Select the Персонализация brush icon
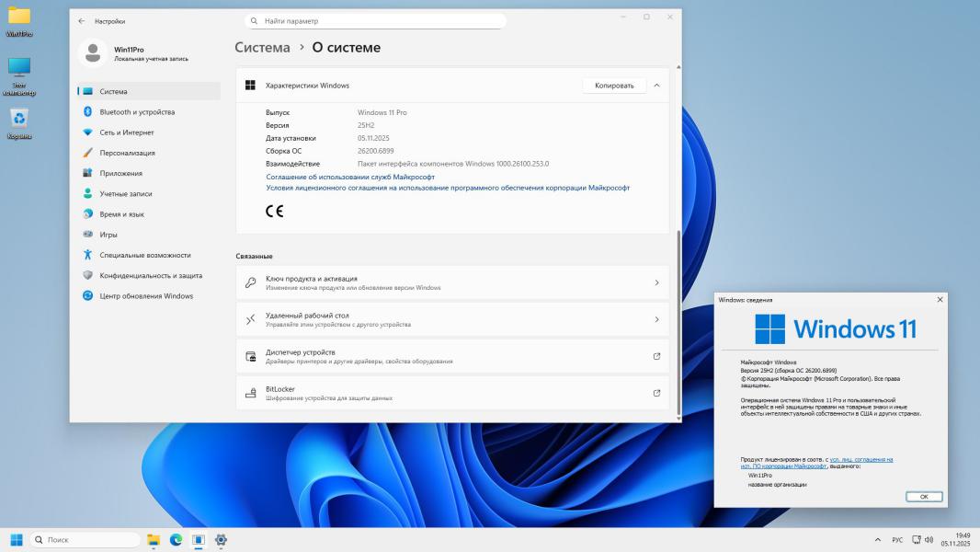Viewport: 980px width, 552px height. click(88, 153)
